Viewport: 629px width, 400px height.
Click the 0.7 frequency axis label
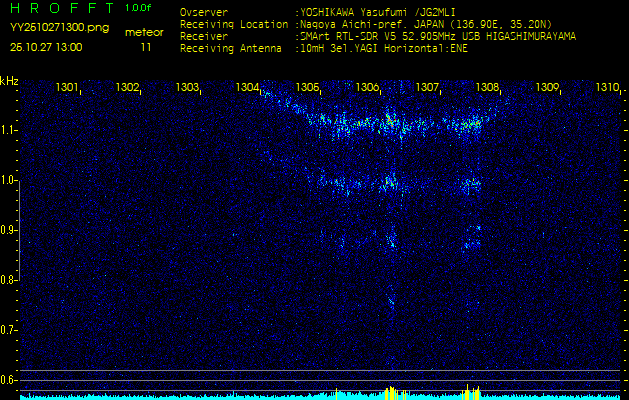coord(9,330)
